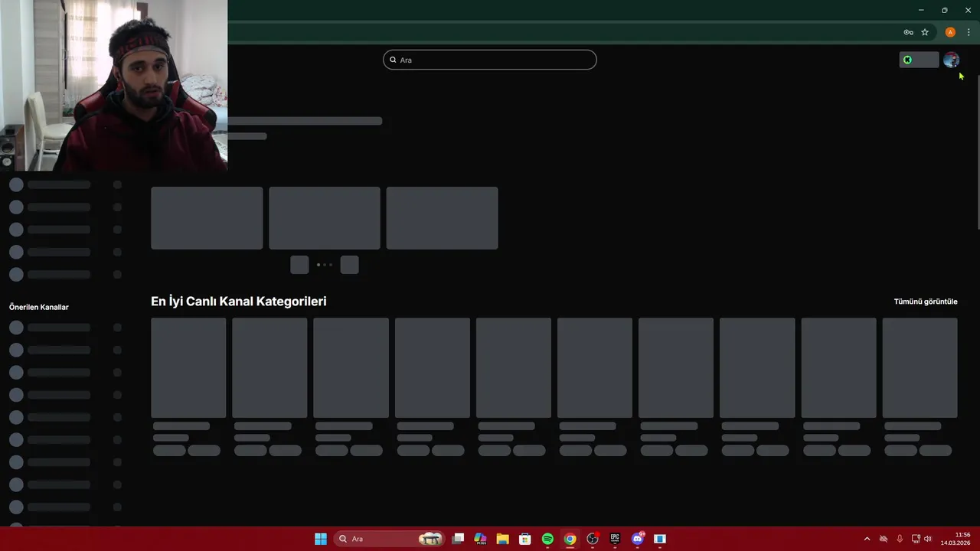
Task: Click the Windows taskbar search box
Action: tap(390, 539)
